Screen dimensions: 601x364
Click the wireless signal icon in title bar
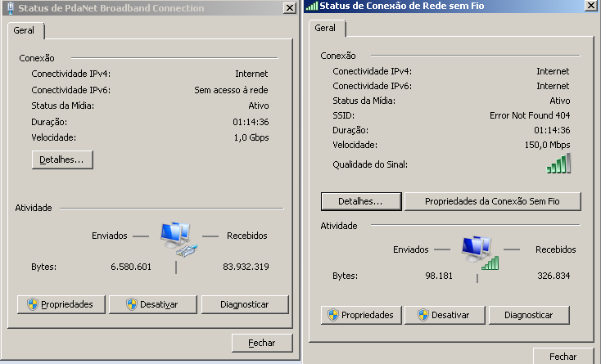(312, 6)
